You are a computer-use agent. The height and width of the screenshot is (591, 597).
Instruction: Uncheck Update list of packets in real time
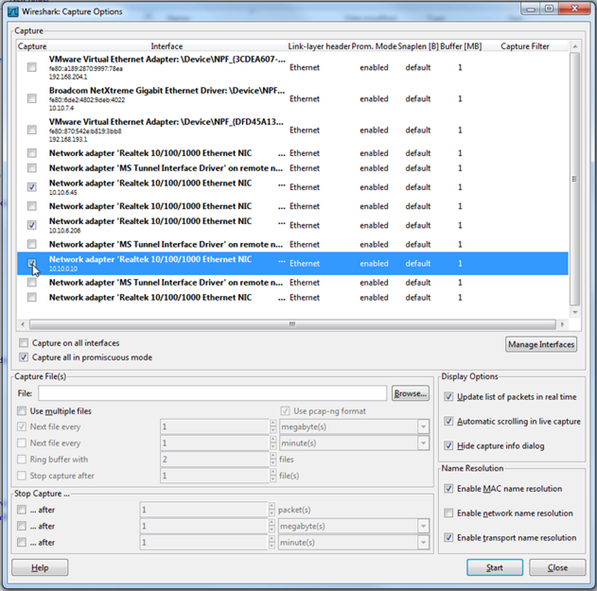[x=449, y=397]
